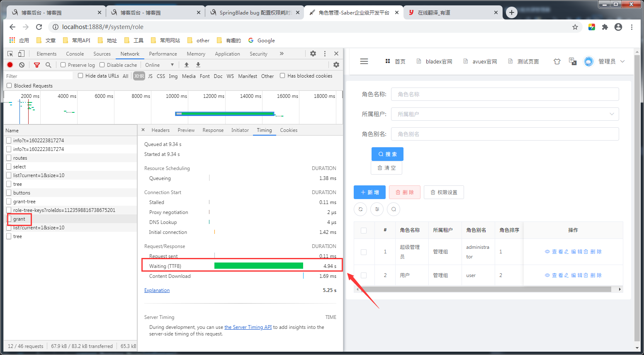Toggle the XHR filter
Viewport: 644px width, 355px height.
pos(139,76)
